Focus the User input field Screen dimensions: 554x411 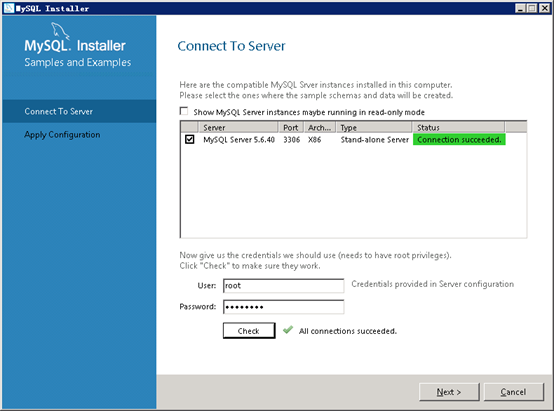pyautogui.click(x=283, y=286)
